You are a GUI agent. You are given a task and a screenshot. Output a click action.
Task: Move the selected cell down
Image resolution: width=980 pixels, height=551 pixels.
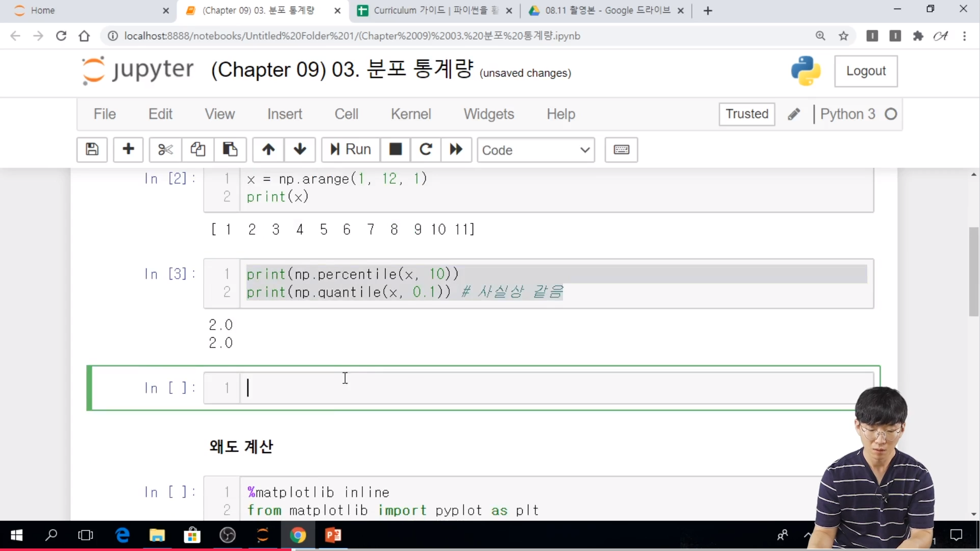300,149
